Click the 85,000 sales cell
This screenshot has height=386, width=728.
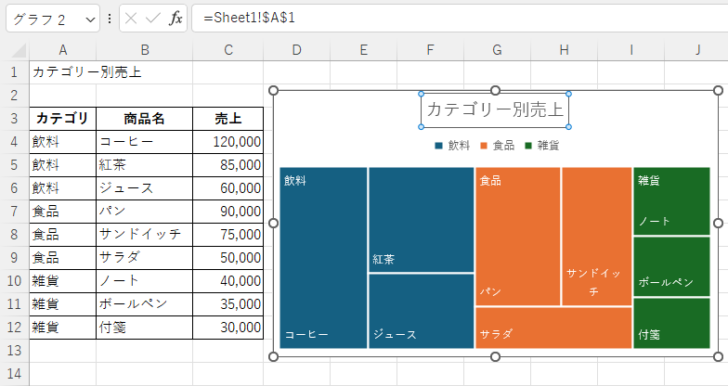(x=228, y=165)
